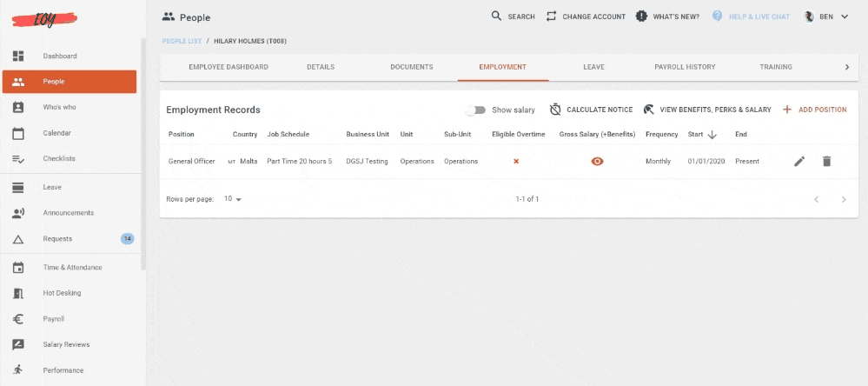The height and width of the screenshot is (386, 868).
Task: Go back via People List breadcrumb link
Action: pyautogui.click(x=182, y=41)
